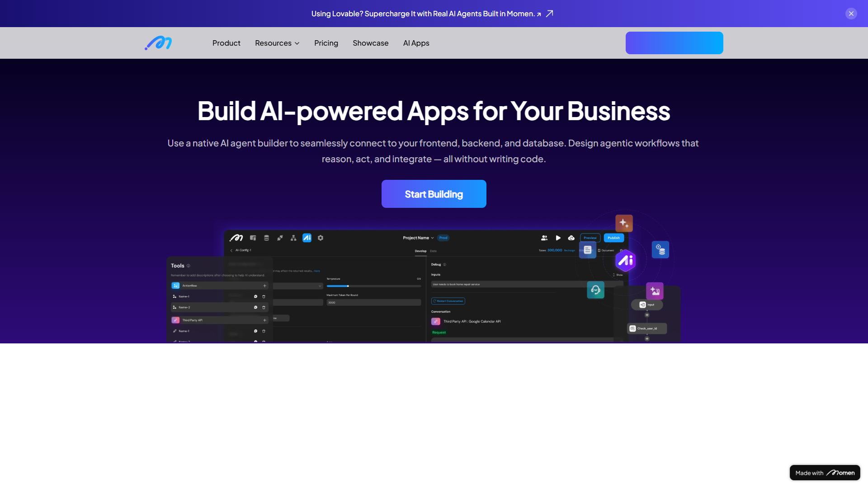Click the collaborators people icon
The width and height of the screenshot is (868, 488).
pos(544,238)
